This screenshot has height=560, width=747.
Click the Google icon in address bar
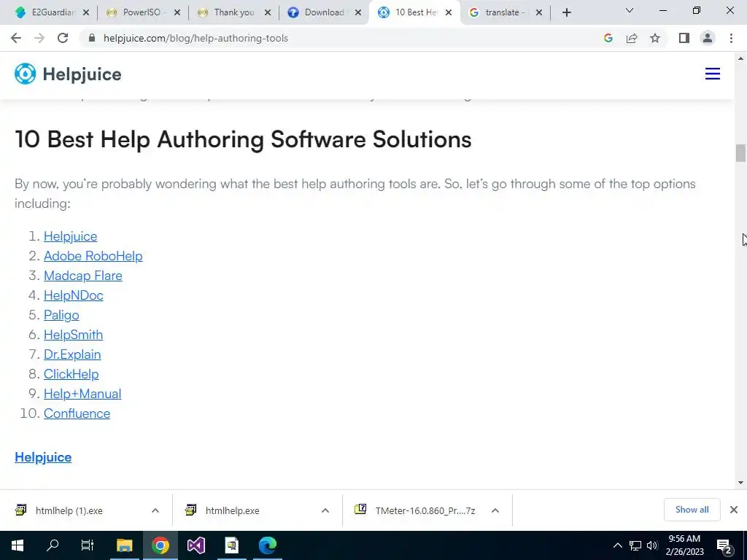coord(608,38)
